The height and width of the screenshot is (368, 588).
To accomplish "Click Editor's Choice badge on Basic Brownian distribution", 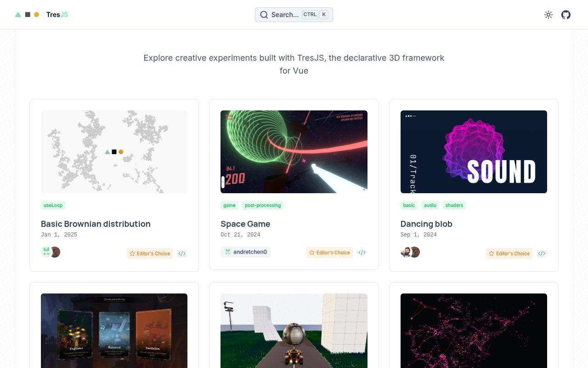I will click(x=150, y=253).
